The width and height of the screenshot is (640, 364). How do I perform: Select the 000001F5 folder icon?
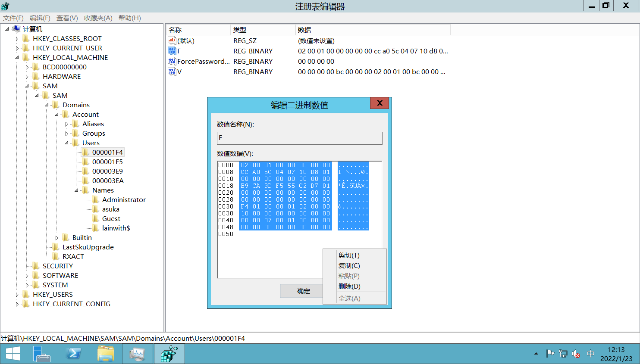point(86,162)
